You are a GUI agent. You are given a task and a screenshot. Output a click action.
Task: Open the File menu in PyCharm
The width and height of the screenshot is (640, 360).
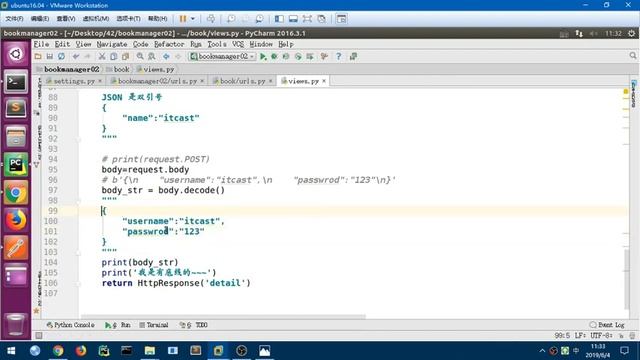pyautogui.click(x=41, y=44)
